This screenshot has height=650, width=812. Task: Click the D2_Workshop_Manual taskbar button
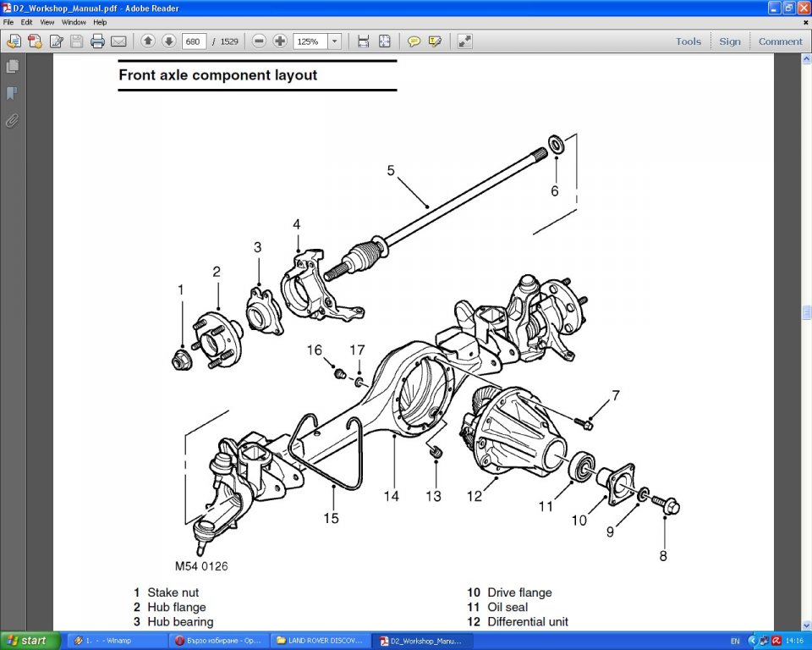[x=421, y=641]
